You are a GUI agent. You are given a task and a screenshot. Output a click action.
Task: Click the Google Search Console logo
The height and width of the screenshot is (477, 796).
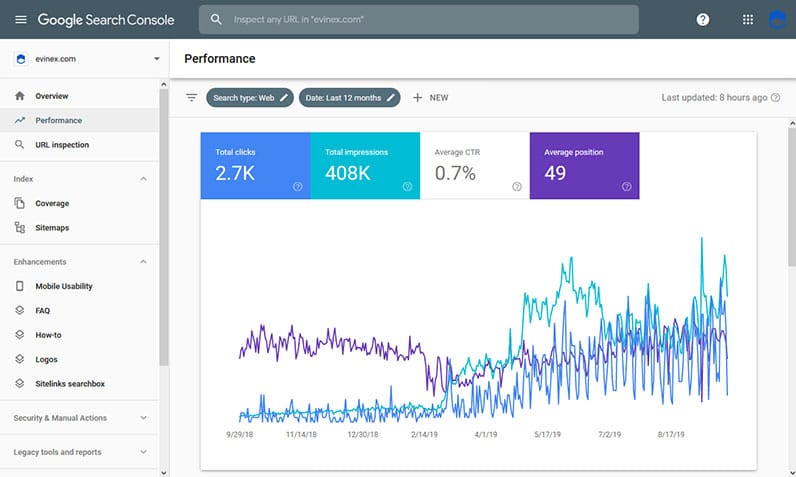point(106,20)
